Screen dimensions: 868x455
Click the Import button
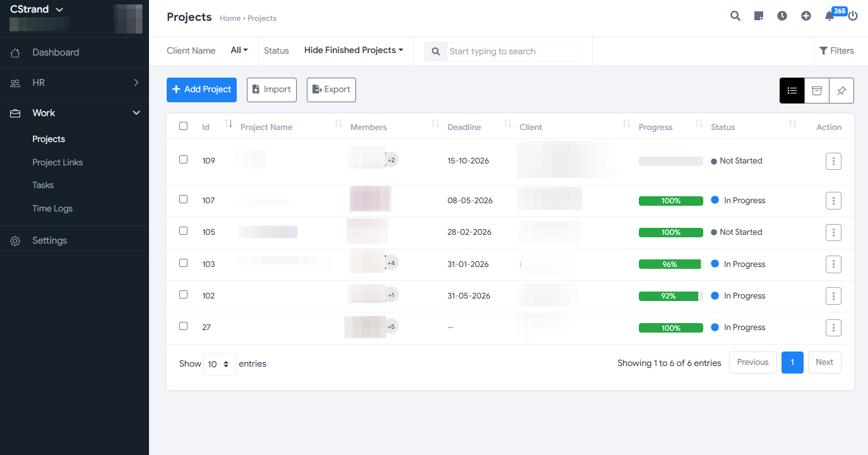tap(271, 90)
